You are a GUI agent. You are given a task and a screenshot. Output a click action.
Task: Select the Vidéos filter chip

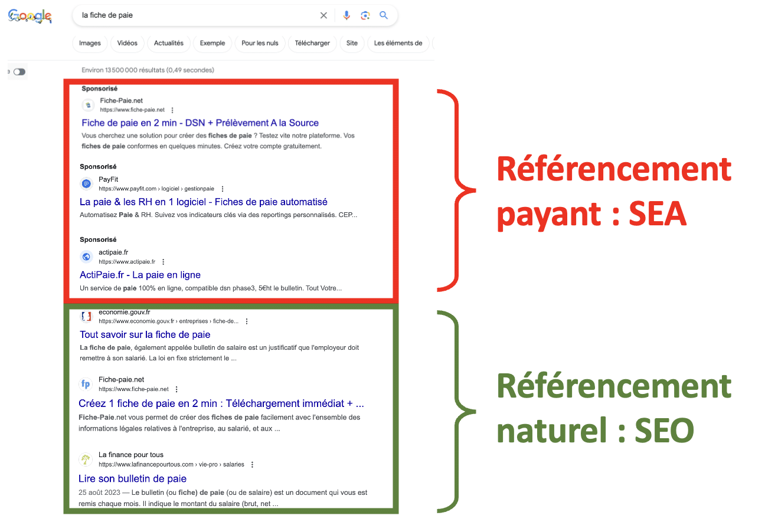point(127,43)
